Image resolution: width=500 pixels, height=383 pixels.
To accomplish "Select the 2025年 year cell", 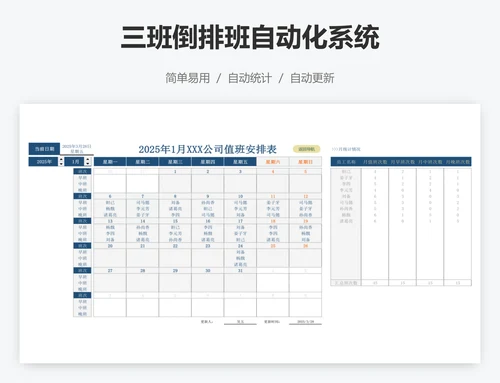I will [44, 162].
